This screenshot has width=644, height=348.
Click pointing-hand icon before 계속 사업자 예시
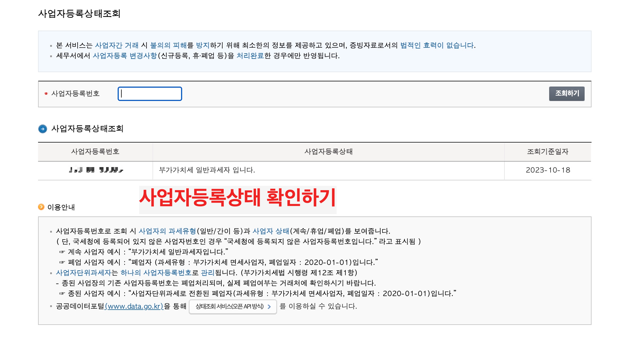pos(62,252)
